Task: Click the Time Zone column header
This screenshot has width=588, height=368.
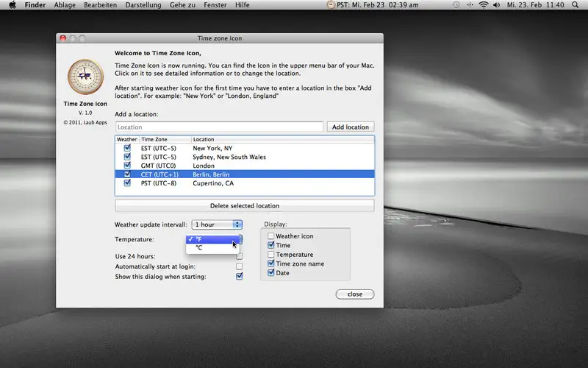Action: [165, 139]
